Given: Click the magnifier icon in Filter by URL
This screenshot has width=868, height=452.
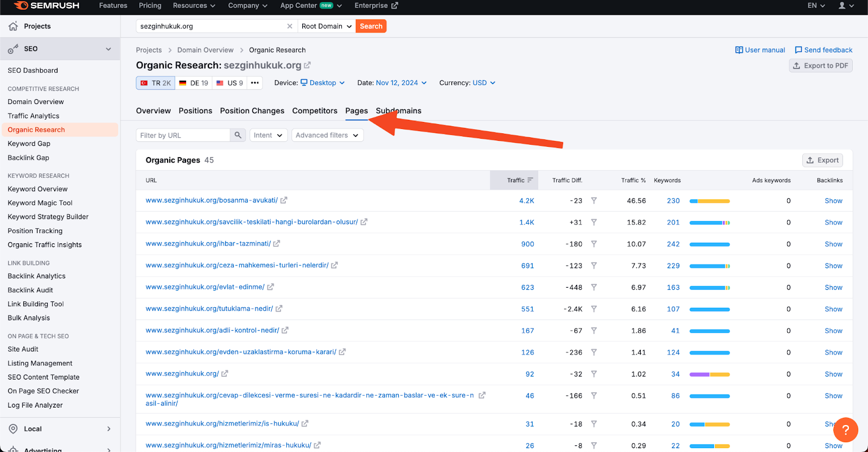Looking at the screenshot, I should click(x=238, y=135).
